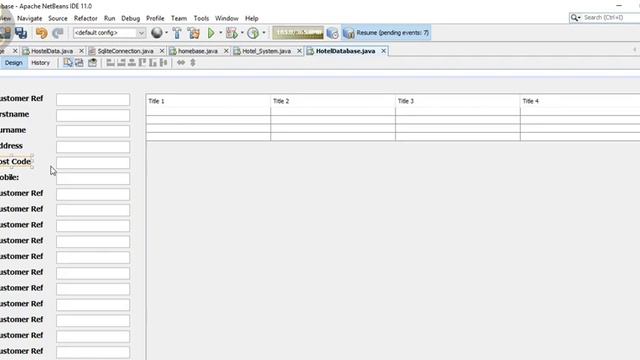Expand Run Project dropdown arrow
This screenshot has height=360, width=640.
click(x=221, y=33)
